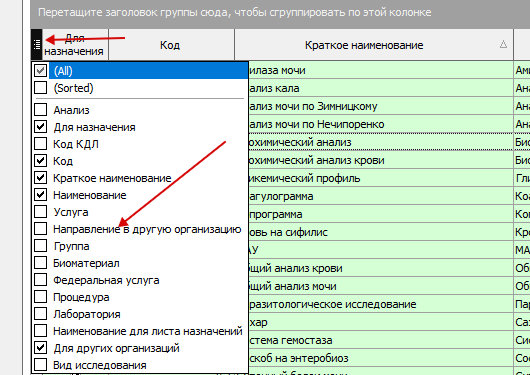The image size is (530, 375).
Task: Select the row 'скоб на энтеробиоз'
Action: pyautogui.click(x=381, y=358)
